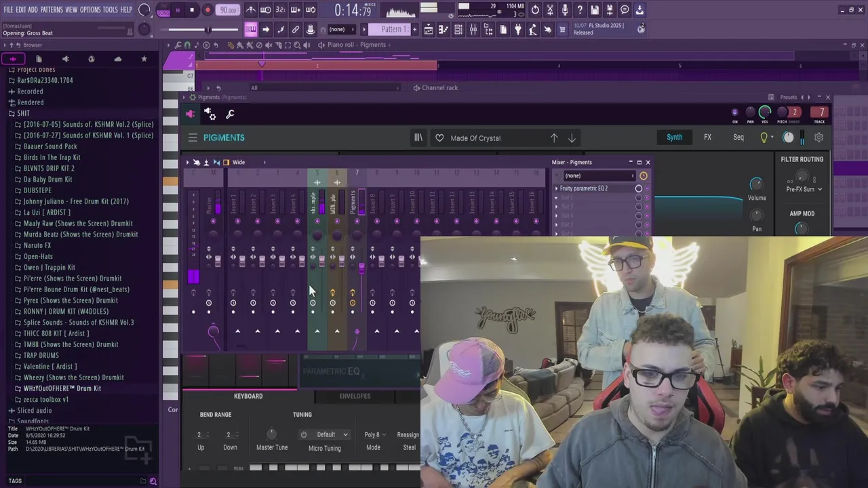Open audio editor scissors icon
Image resolution: width=868 pixels, height=488 pixels.
[550, 10]
